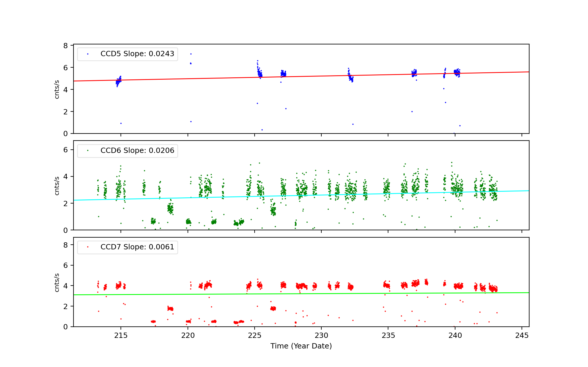Click the 215 x-axis tick label
588x367 pixels.
click(121, 336)
